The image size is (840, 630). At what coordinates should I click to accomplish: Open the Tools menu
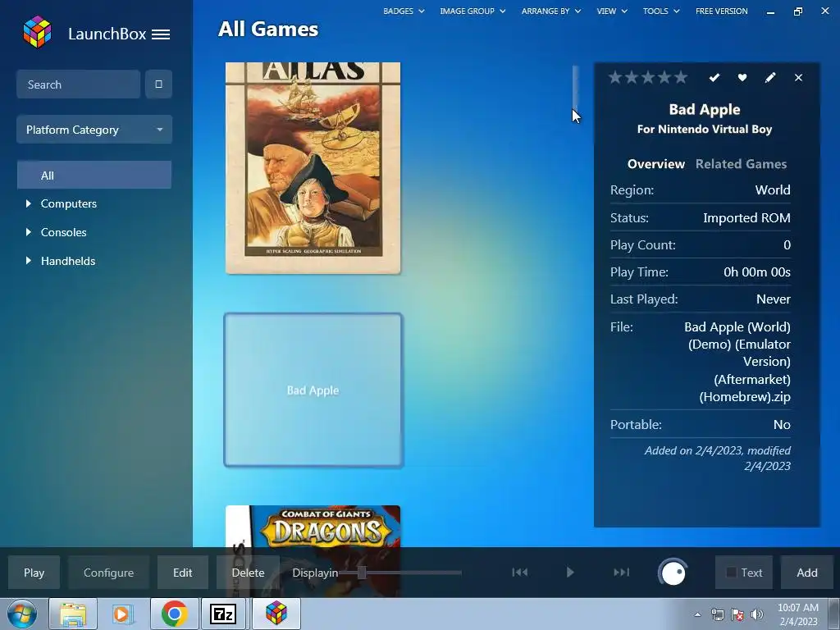click(x=661, y=11)
